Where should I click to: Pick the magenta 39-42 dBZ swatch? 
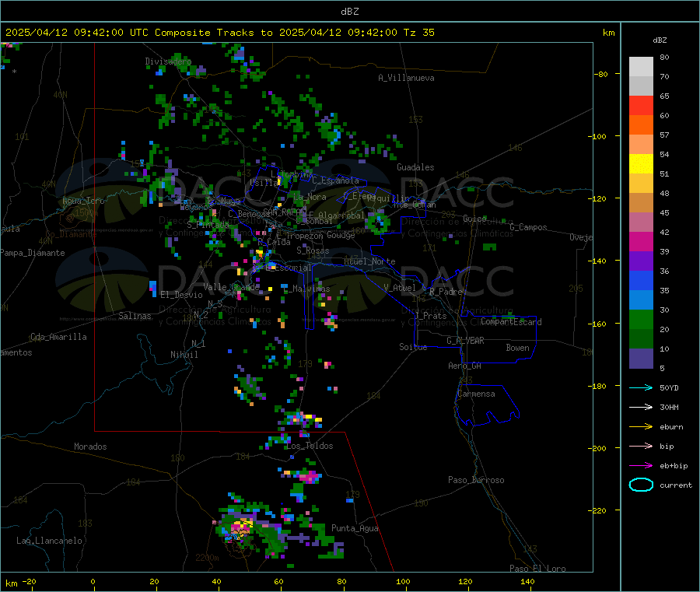tap(641, 241)
